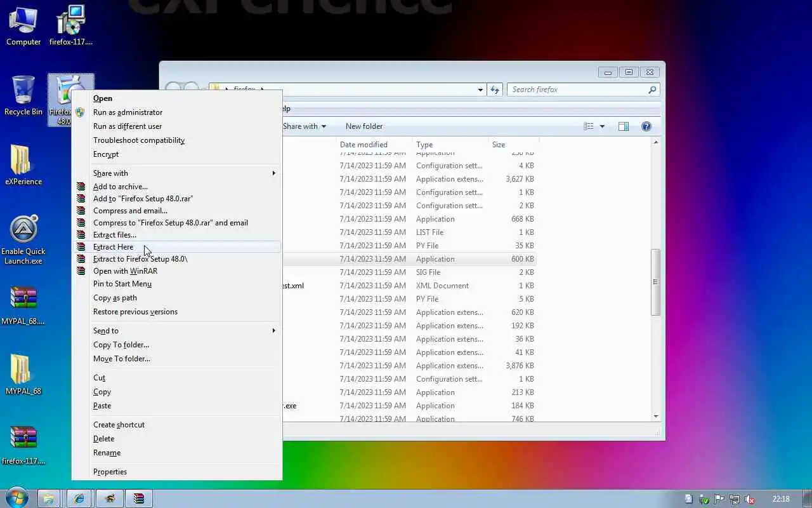Select Copy from the context menu
Screen dimensions: 812x508
click(x=177, y=392)
